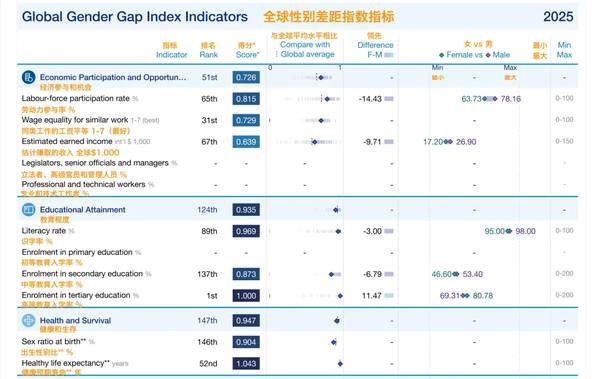Click the Healthy life expectancy label
Viewport: 600px width, 379px height.
[x=65, y=363]
